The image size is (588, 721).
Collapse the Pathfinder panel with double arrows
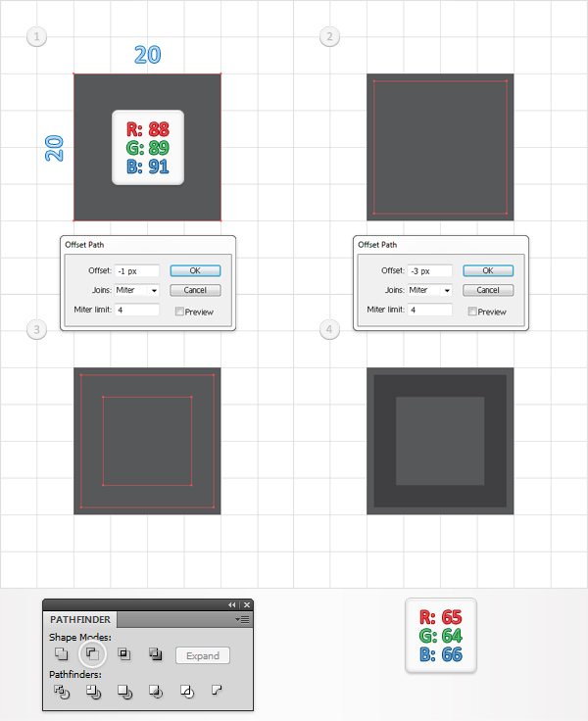[x=232, y=605]
